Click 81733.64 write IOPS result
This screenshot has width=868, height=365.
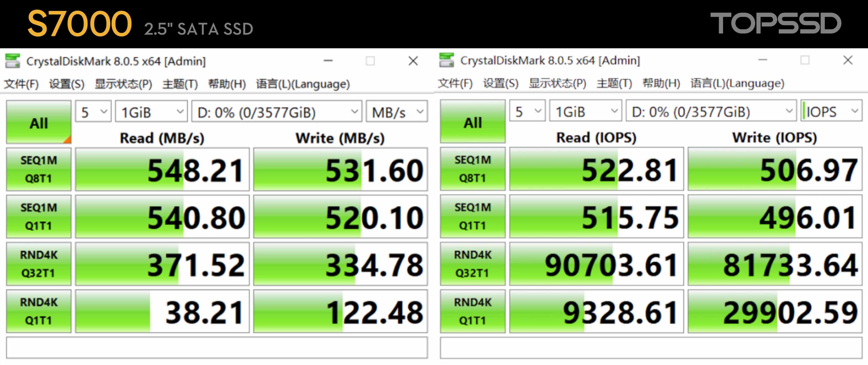click(775, 264)
